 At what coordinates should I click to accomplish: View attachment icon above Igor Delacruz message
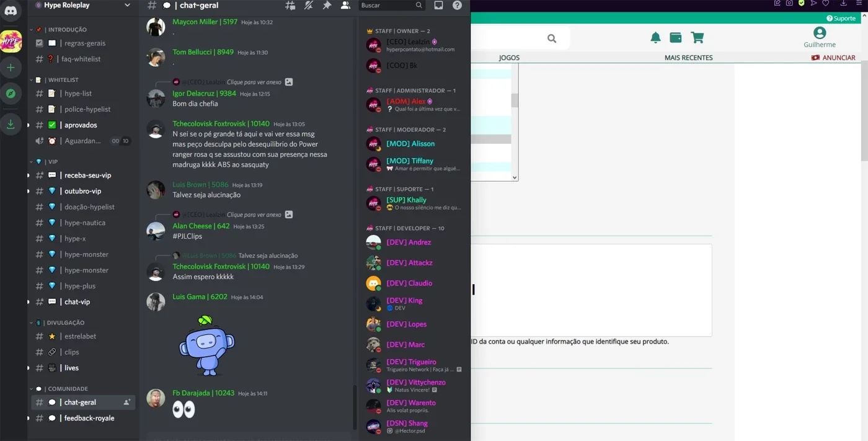289,82
